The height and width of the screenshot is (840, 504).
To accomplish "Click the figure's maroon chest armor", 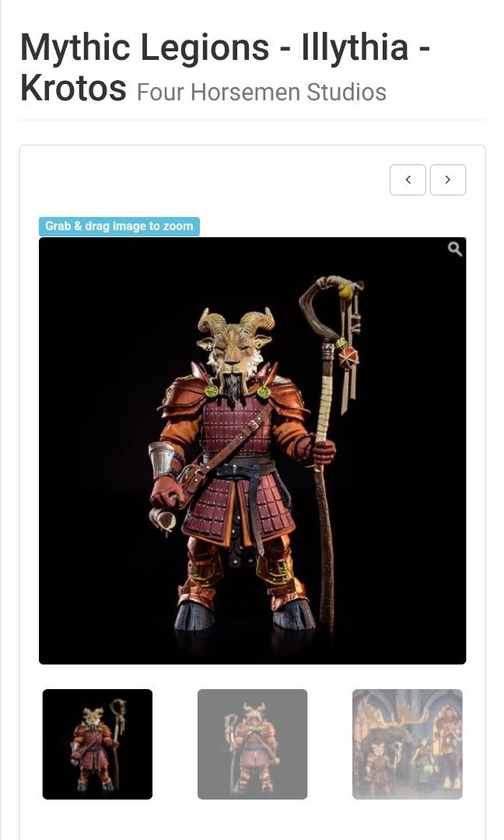I will click(x=235, y=426).
